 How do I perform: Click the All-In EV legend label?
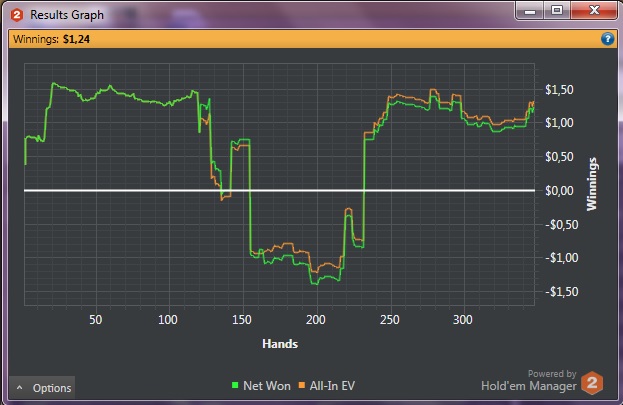click(x=332, y=386)
